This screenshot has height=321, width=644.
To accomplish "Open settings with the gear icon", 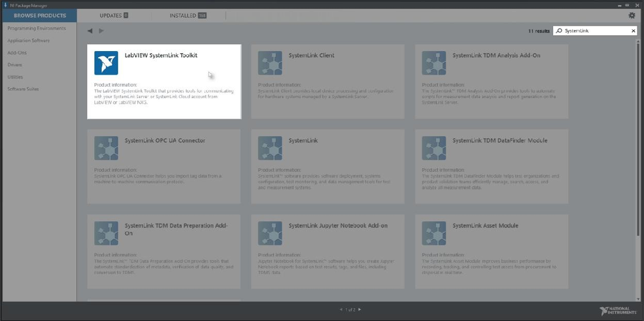I will tap(632, 15).
